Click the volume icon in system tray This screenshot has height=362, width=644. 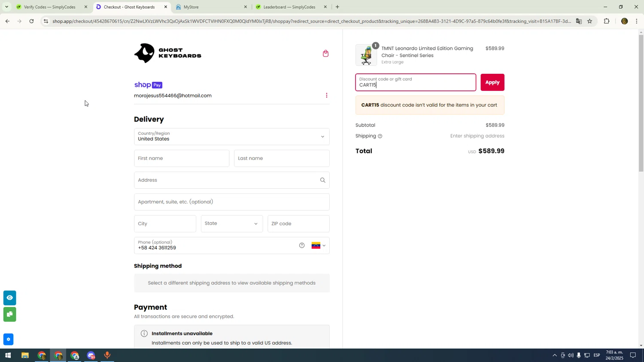click(x=571, y=356)
